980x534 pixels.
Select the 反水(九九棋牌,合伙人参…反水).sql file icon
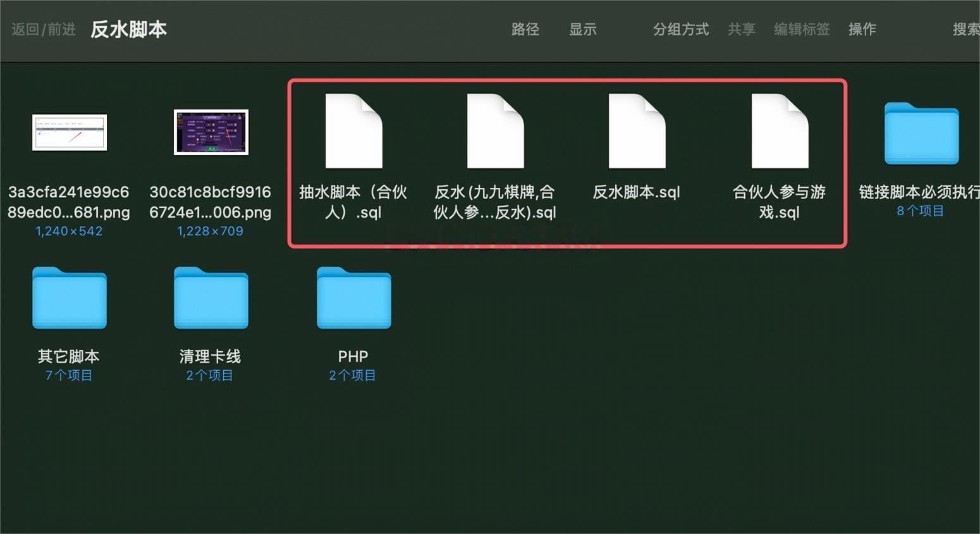pyautogui.click(x=495, y=131)
